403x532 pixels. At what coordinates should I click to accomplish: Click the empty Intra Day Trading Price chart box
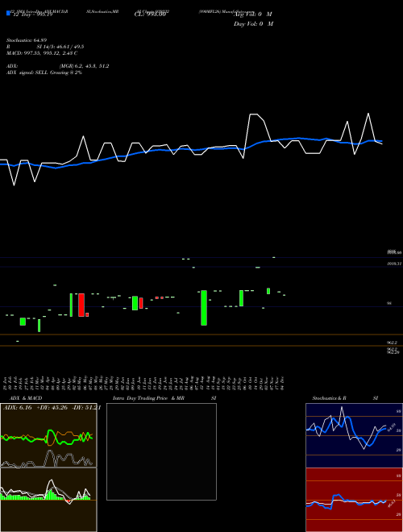click(161, 451)
